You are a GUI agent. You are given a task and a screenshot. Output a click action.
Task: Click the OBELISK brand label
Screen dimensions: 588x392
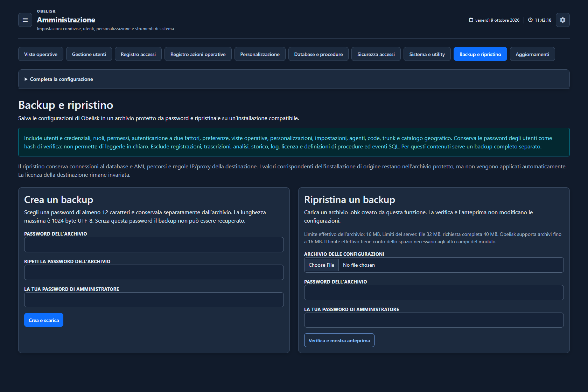point(46,11)
